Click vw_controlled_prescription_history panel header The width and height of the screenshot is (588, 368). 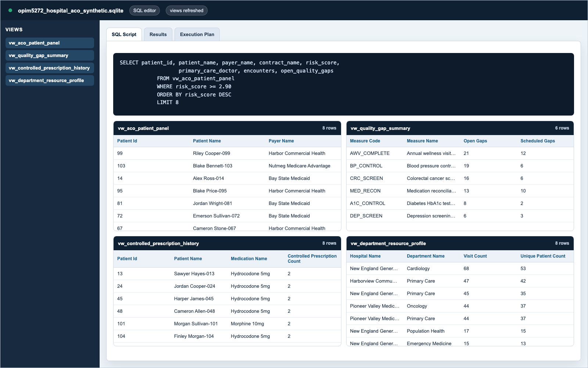click(x=227, y=243)
